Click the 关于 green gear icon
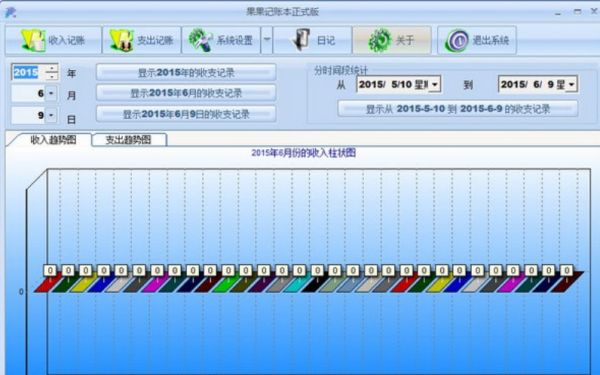The height and width of the screenshot is (375, 600). click(x=379, y=40)
